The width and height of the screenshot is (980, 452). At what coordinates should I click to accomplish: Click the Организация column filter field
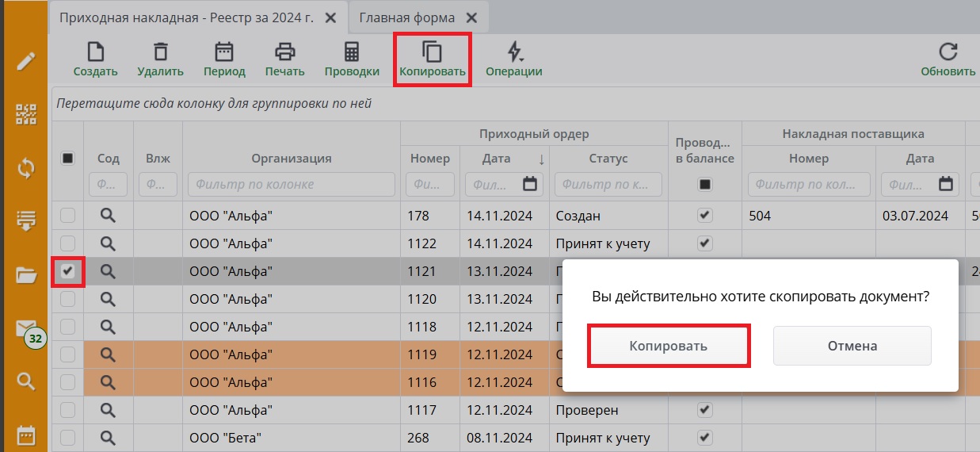tap(291, 185)
